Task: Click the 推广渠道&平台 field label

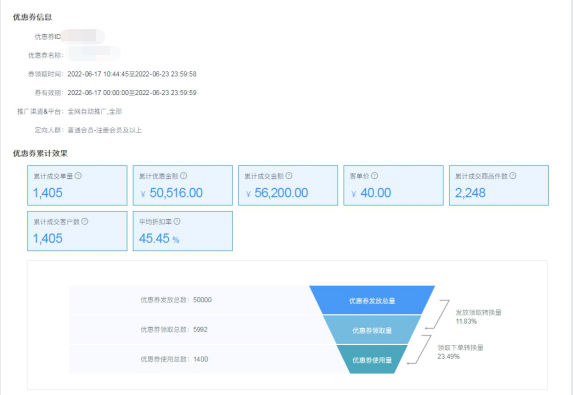Action: pyautogui.click(x=40, y=111)
